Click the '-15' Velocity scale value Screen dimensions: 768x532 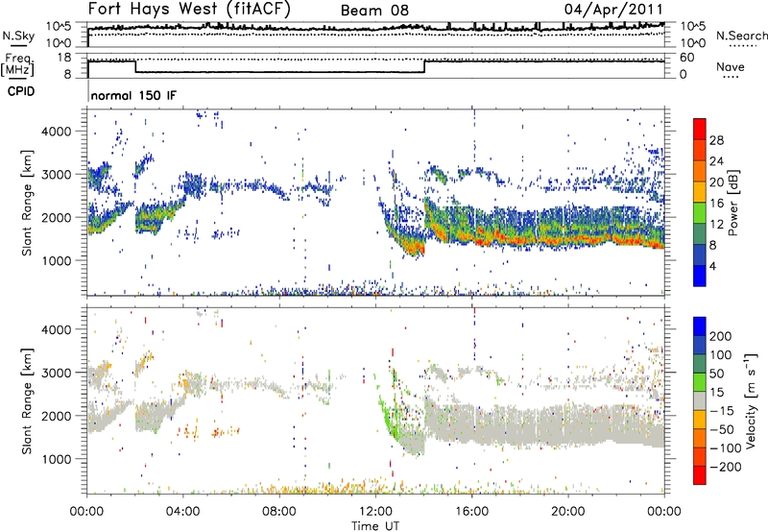722,411
